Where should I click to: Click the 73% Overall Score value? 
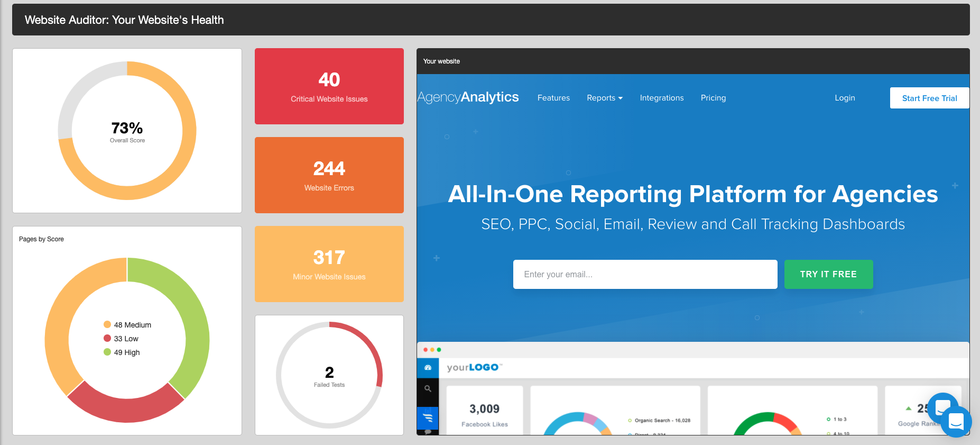127,128
